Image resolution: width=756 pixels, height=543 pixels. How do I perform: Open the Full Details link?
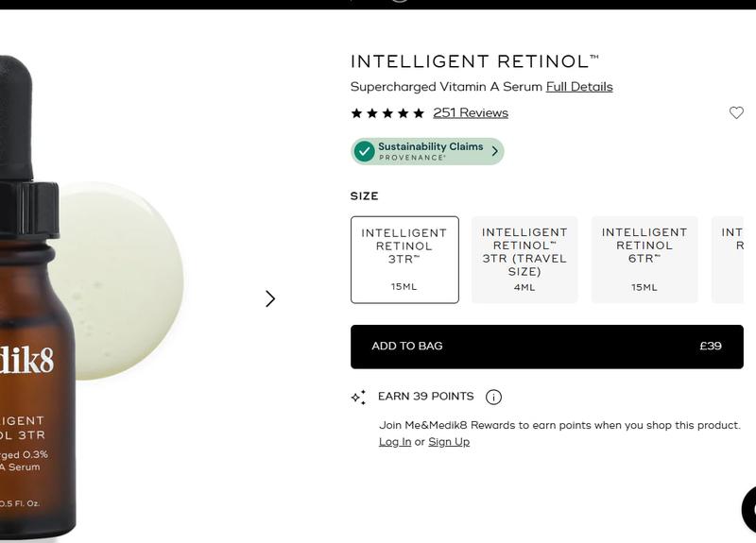tap(579, 87)
